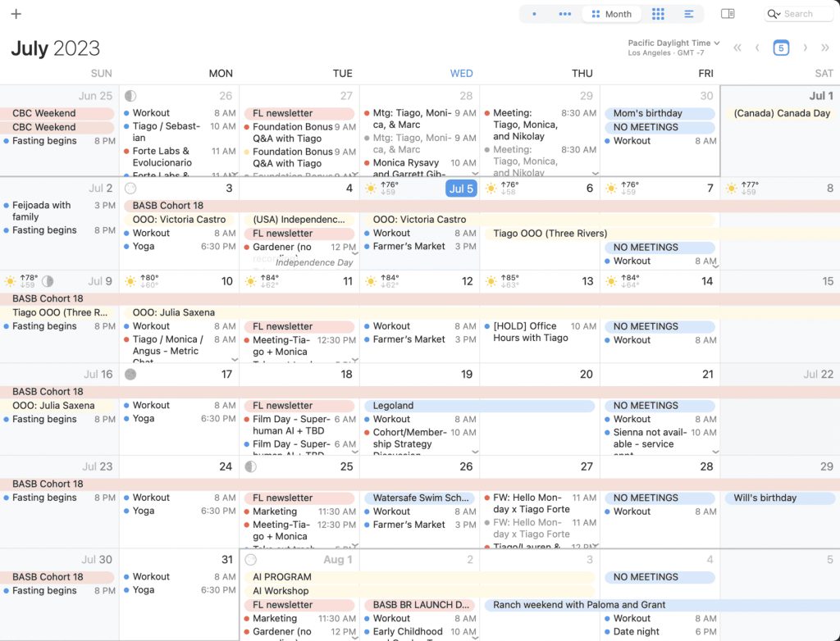This screenshot has height=641, width=840.
Task: Open Feijoada with family event
Action: (59, 211)
